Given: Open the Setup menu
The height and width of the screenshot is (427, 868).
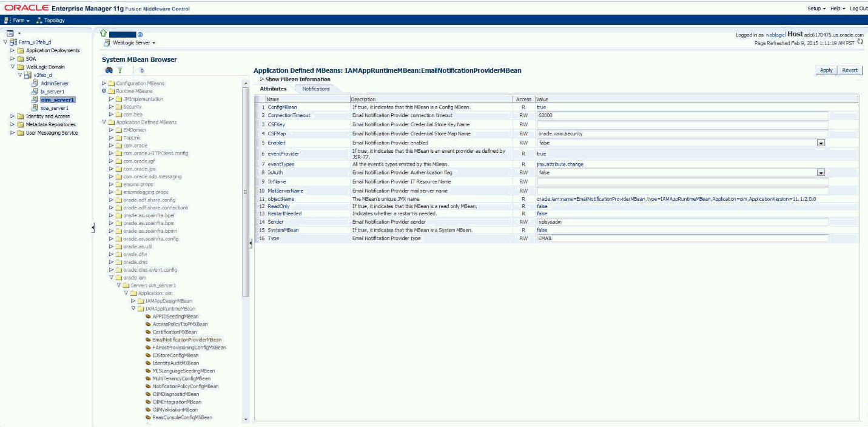Looking at the screenshot, I should click(815, 8).
